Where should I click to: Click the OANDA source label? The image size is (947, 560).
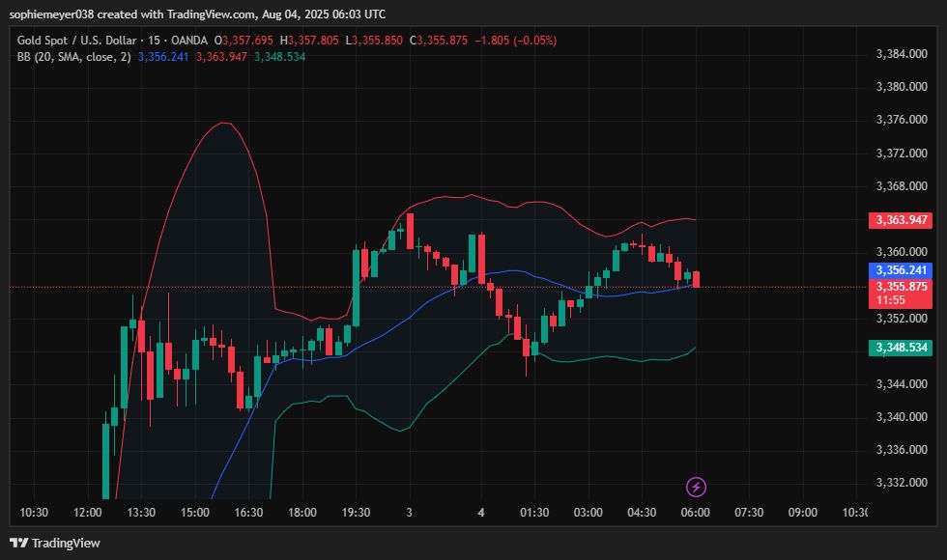189,41
